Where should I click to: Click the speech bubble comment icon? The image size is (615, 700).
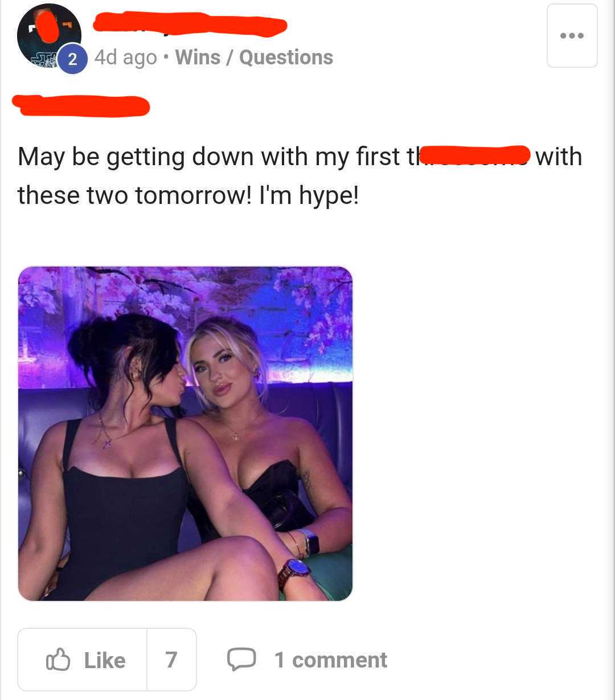pos(241,660)
